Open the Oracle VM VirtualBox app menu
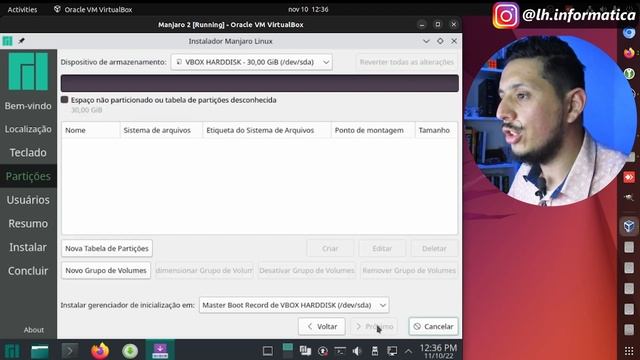Viewport: 640px width, 360px height. coord(93,9)
